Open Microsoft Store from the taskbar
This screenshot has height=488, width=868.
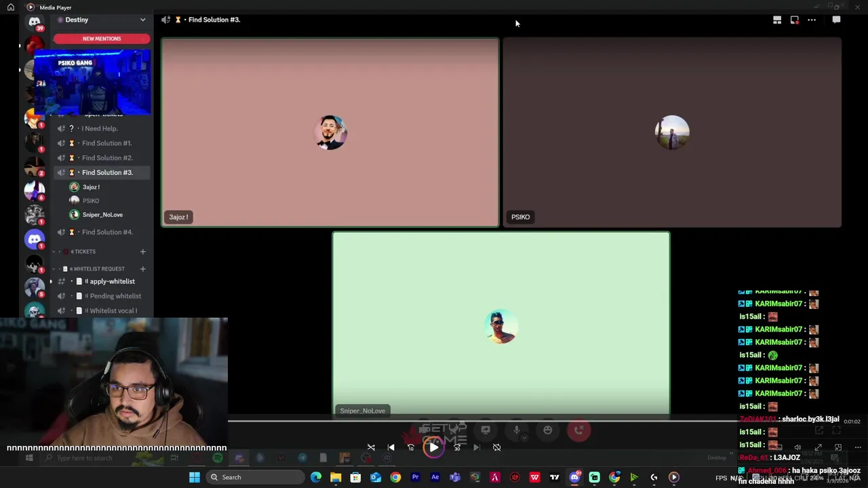tap(355, 477)
